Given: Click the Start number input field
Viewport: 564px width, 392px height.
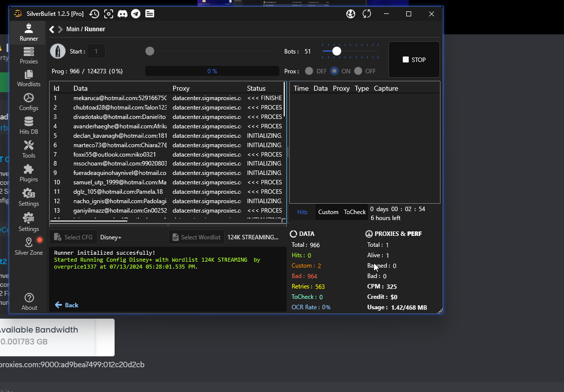Looking at the screenshot, I should [x=96, y=51].
